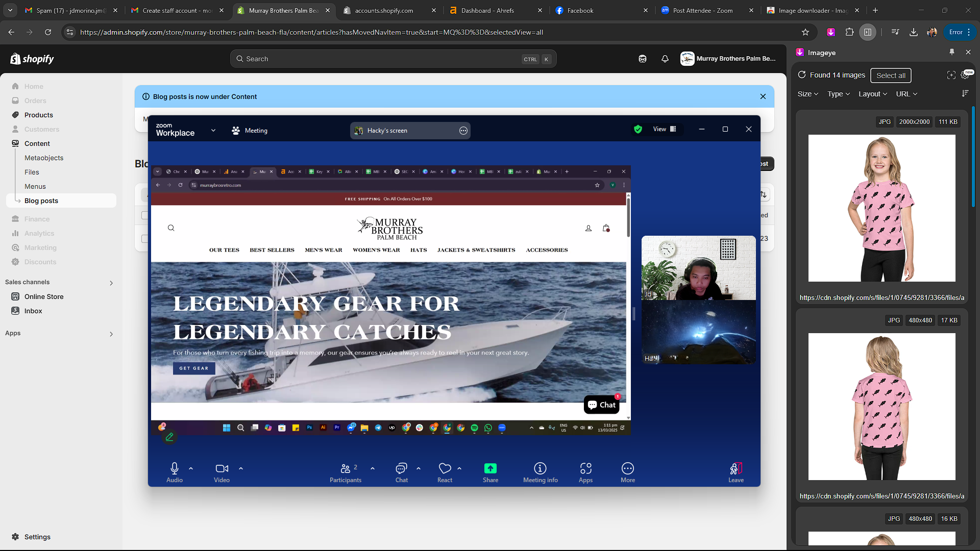Open Shopify notifications bell
The height and width of the screenshot is (551, 980).
tap(665, 59)
